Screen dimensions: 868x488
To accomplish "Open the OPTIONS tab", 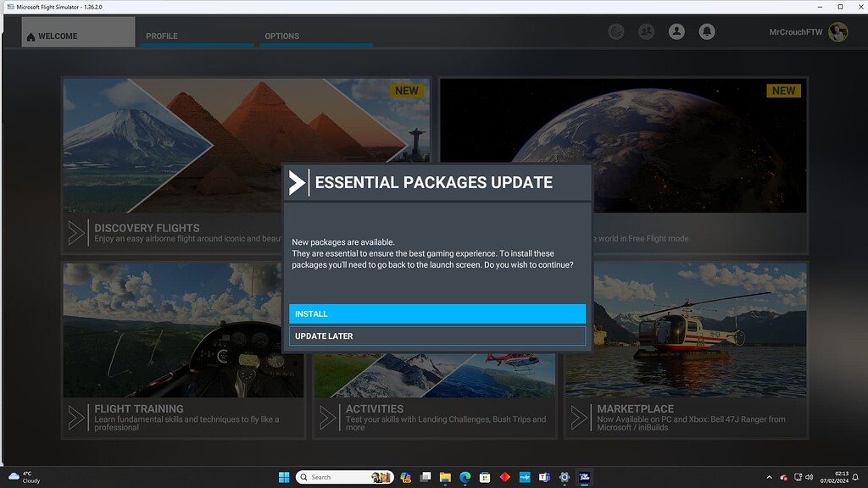I will point(282,36).
